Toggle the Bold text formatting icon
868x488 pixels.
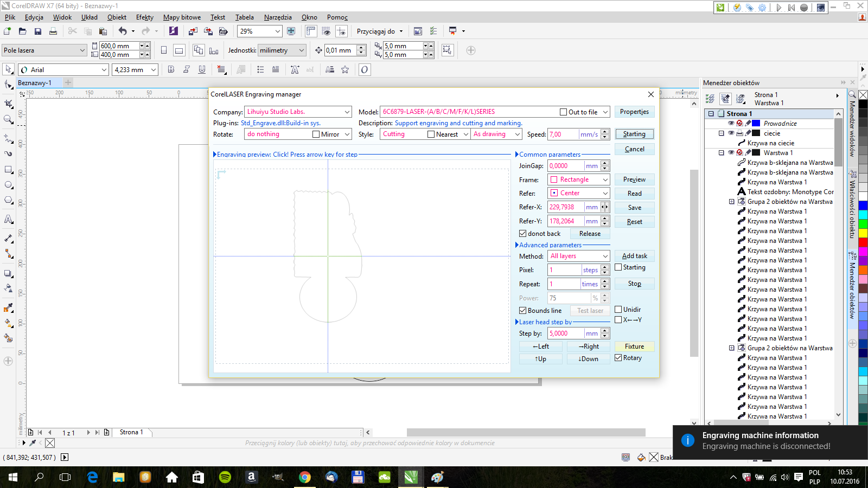171,69
